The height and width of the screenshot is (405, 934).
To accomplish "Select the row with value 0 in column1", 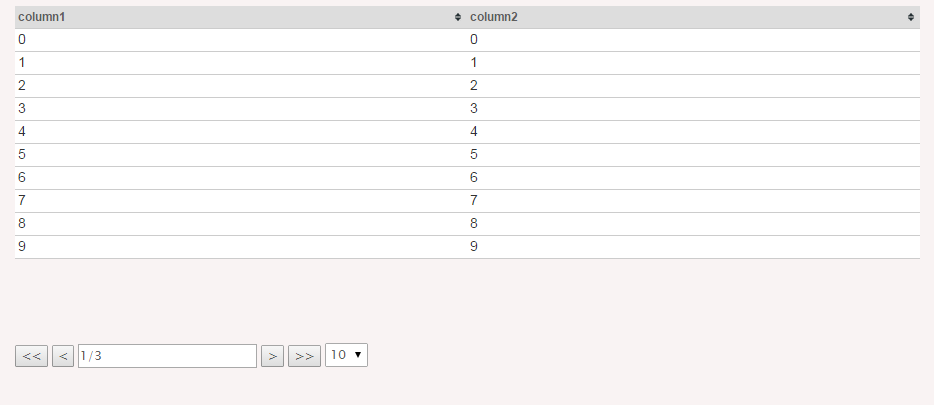I will [467, 40].
